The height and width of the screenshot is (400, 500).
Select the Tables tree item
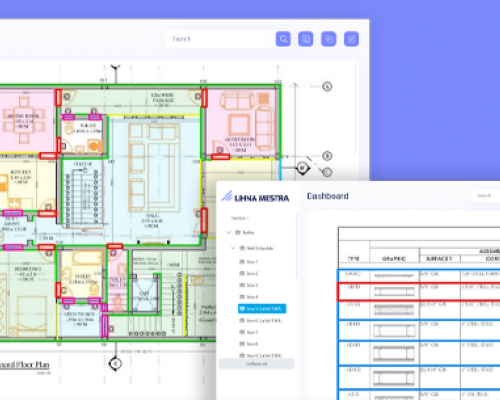click(245, 232)
